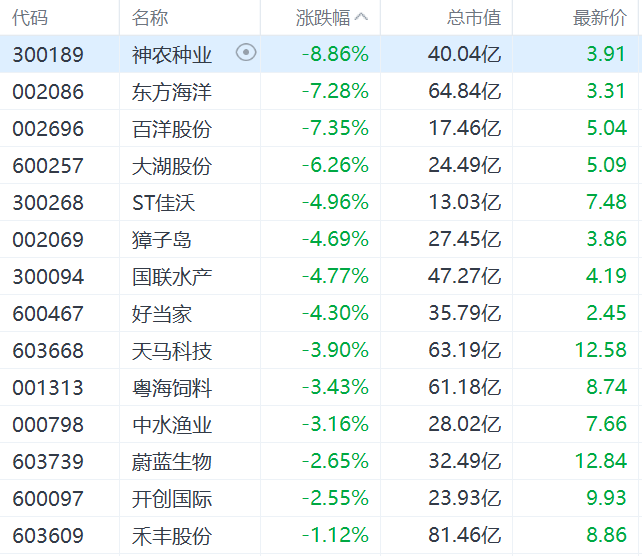Open the 好当家 stock name
This screenshot has width=642, height=556.
(x=162, y=314)
